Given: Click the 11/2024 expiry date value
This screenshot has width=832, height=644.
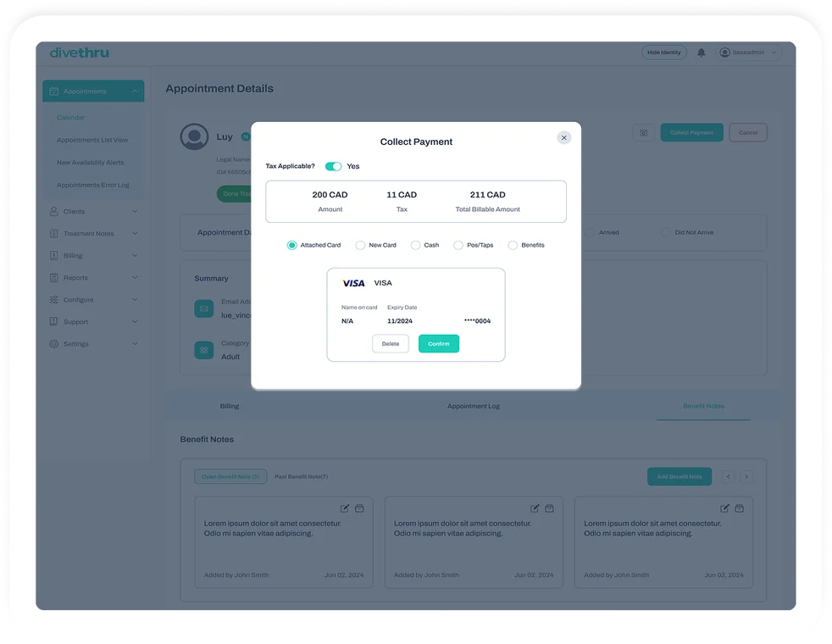Looking at the screenshot, I should pyautogui.click(x=400, y=321).
